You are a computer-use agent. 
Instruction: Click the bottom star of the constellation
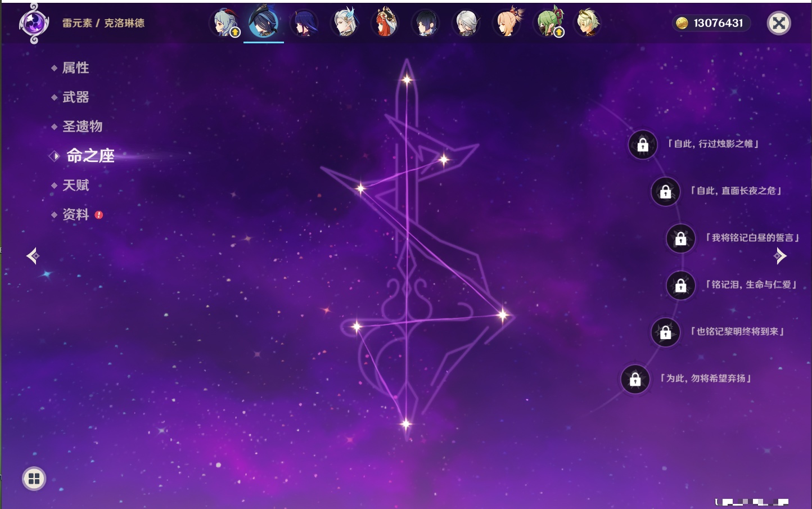coord(405,424)
